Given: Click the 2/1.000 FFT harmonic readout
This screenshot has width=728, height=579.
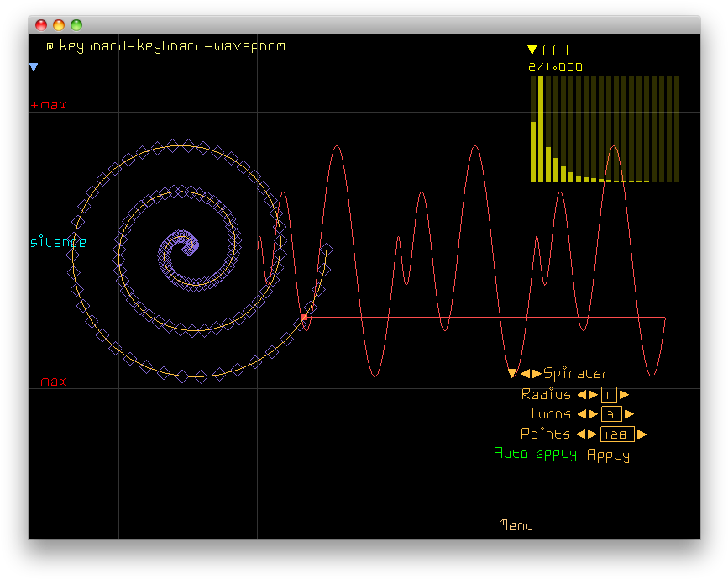Looking at the screenshot, I should pyautogui.click(x=555, y=66).
